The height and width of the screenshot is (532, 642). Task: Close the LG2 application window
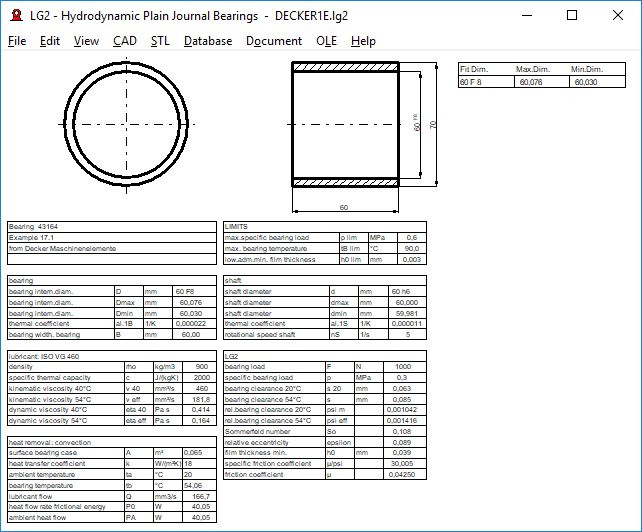click(x=618, y=16)
